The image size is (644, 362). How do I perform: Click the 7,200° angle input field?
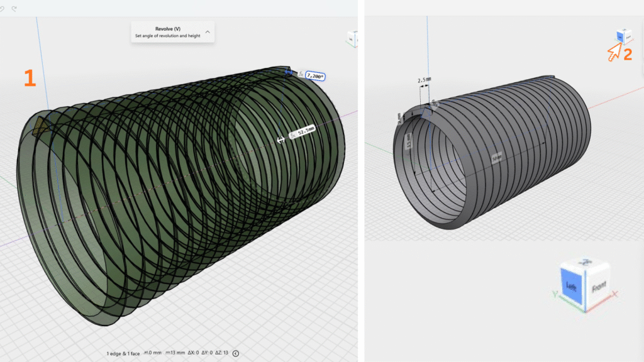[x=315, y=75]
